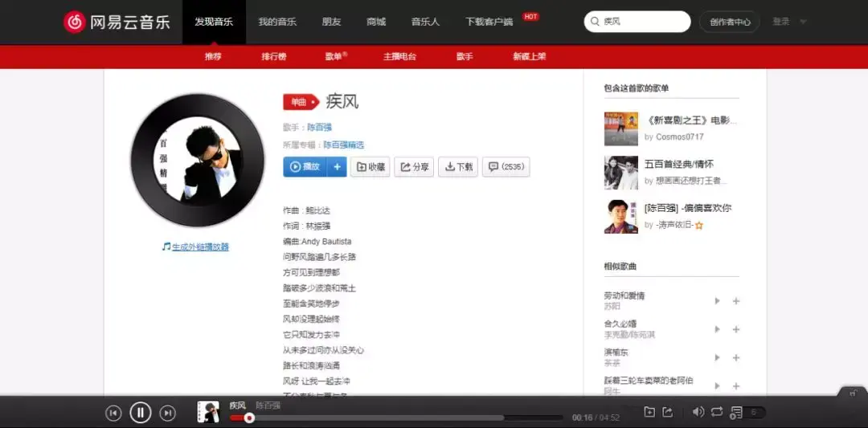This screenshot has height=428, width=868.
Task: Click the 登录 login text
Action: (x=780, y=22)
